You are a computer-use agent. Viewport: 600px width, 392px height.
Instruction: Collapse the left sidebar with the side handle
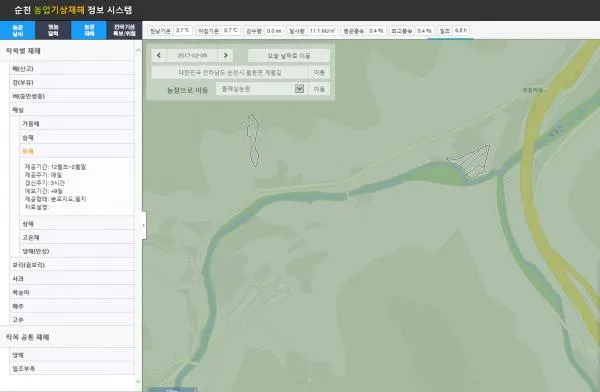(144, 225)
